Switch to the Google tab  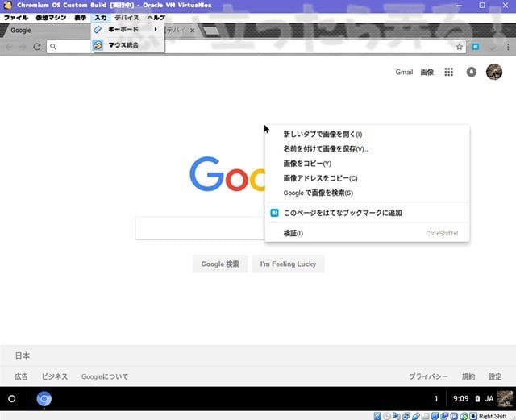click(x=46, y=31)
